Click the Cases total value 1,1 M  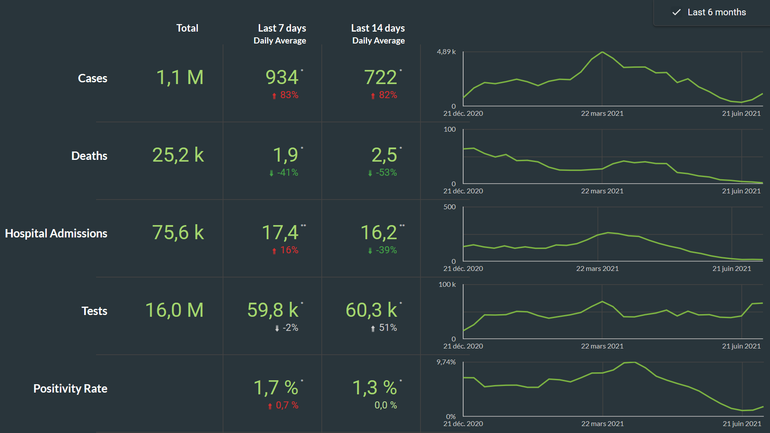tap(179, 77)
